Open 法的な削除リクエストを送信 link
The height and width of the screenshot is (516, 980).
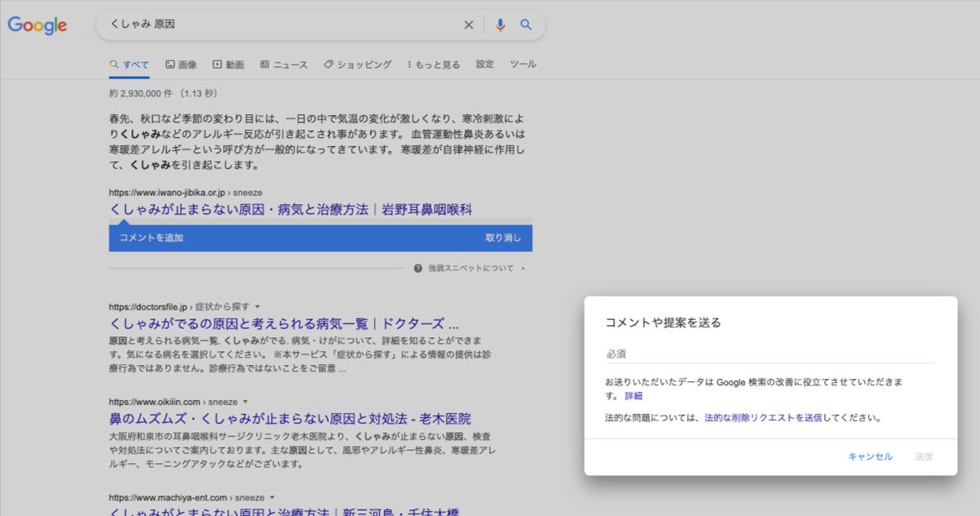[763, 418]
